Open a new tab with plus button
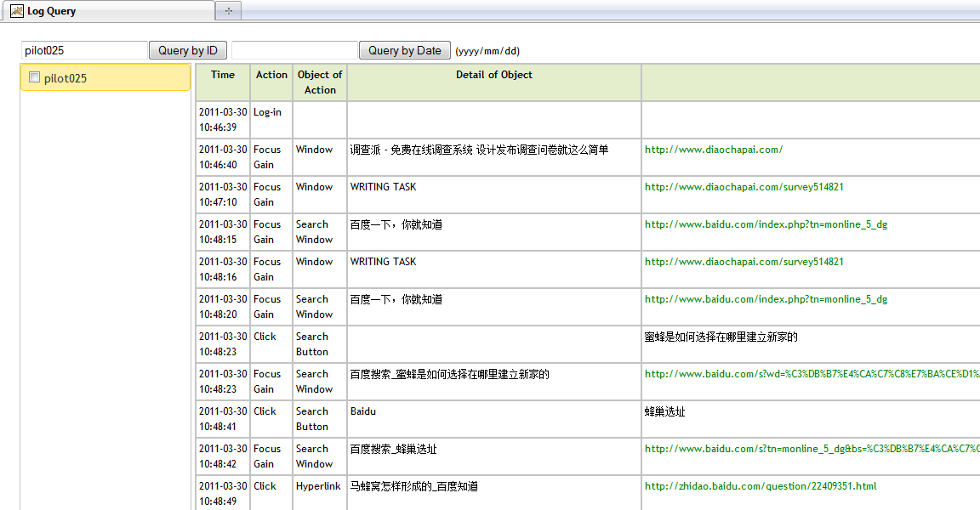This screenshot has width=980, height=510. (x=229, y=10)
